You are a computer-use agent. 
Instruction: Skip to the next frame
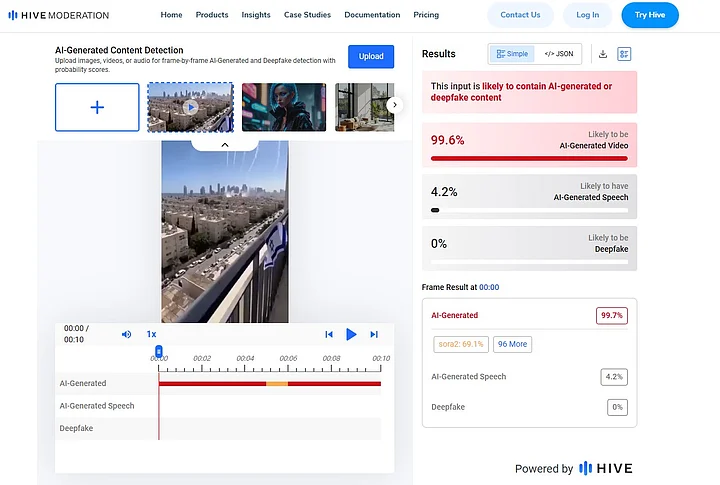click(x=374, y=334)
